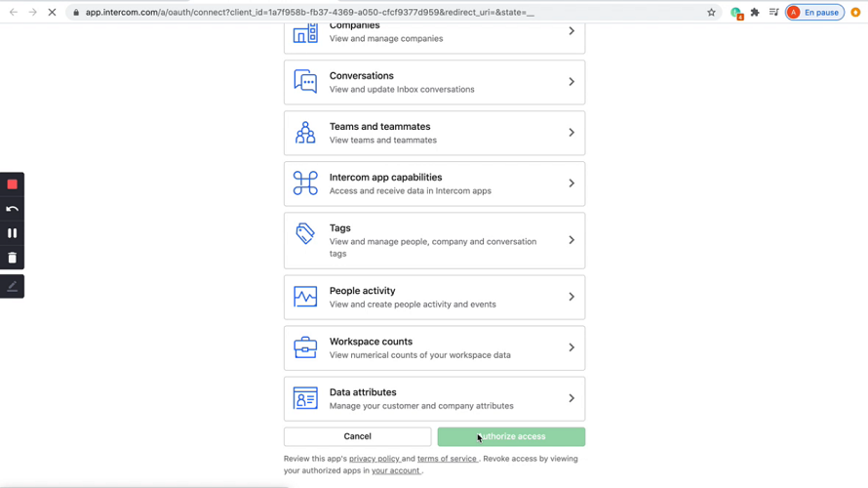This screenshot has width=868, height=488.
Task: Bookmark this page with the star
Action: click(x=711, y=12)
